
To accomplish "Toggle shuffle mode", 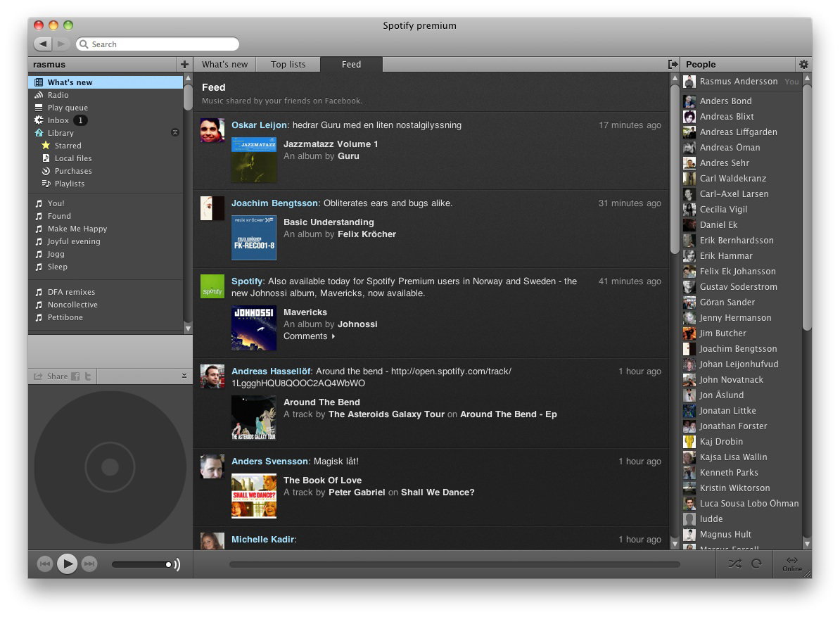I will pyautogui.click(x=735, y=564).
